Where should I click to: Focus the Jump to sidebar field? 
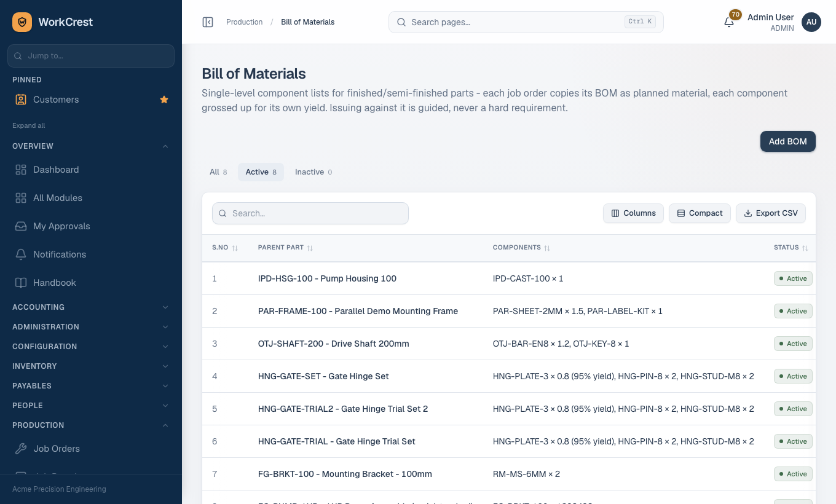91,56
